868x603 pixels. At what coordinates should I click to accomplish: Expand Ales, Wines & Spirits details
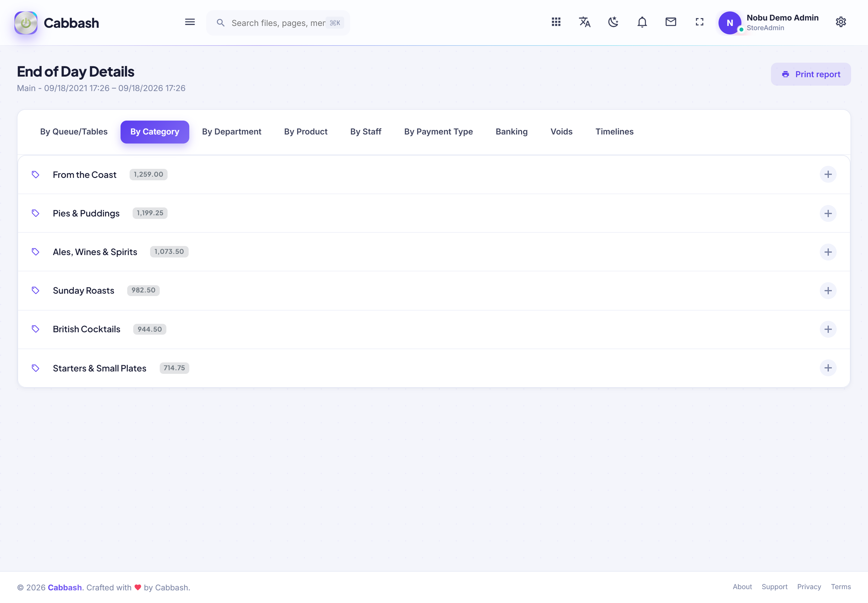[x=828, y=252]
